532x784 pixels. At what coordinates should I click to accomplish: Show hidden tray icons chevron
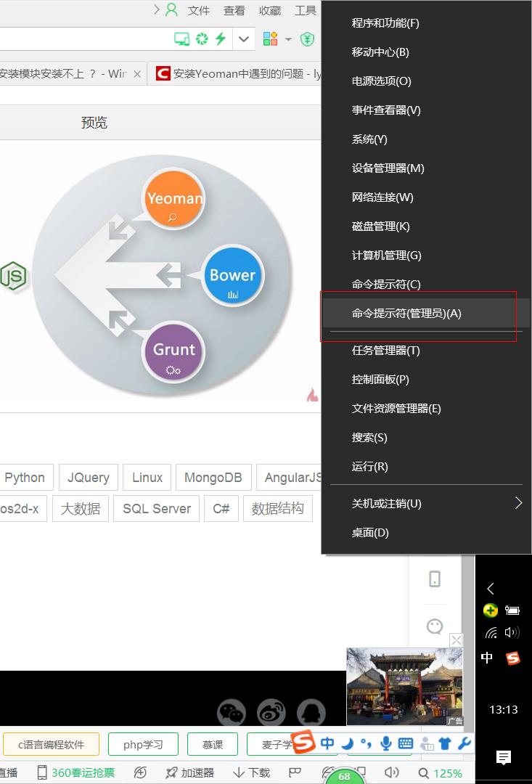click(x=491, y=589)
